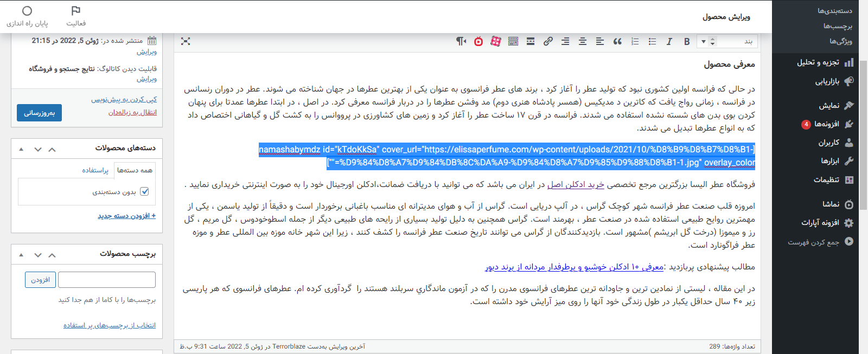Toggle italic formatting in the editor

coord(669,42)
